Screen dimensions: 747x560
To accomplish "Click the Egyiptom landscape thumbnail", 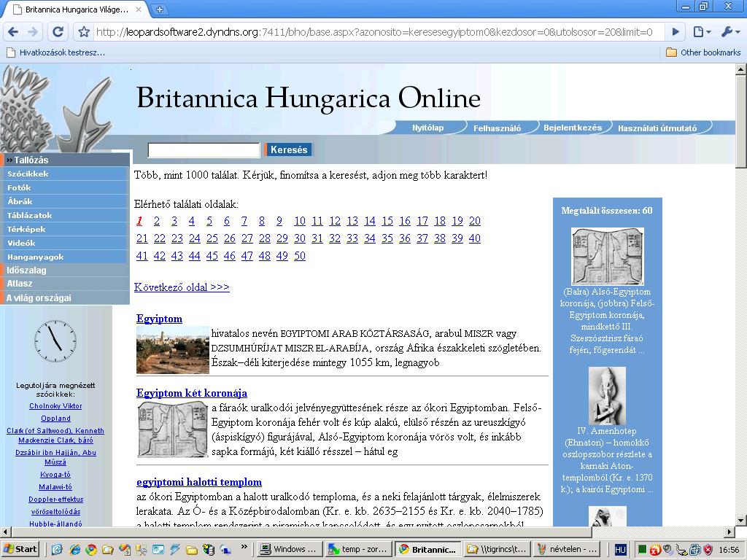I will [x=172, y=349].
